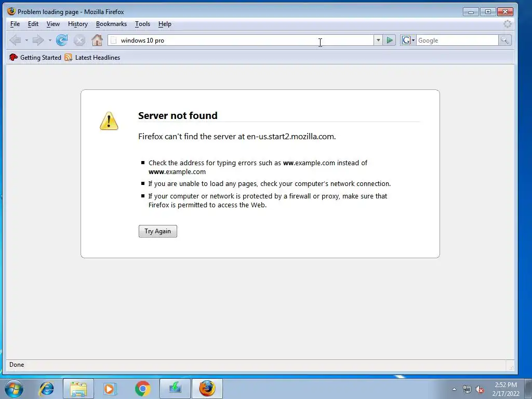
Task: Click the Stop loading button
Action: [x=79, y=41]
